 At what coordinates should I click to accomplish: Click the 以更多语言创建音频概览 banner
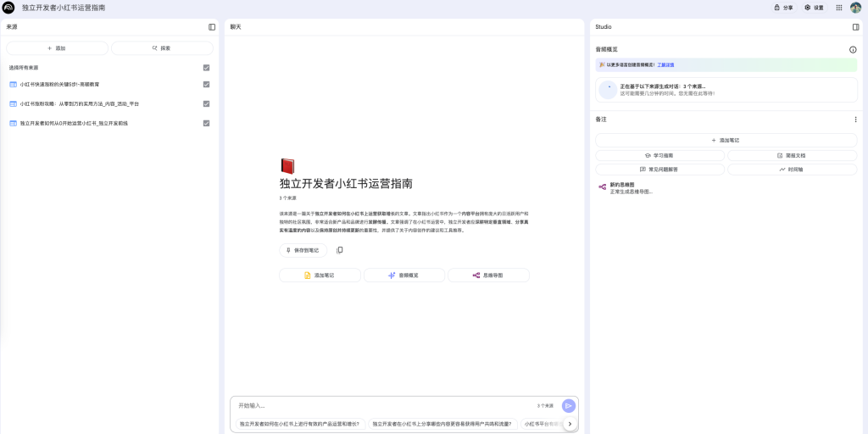click(726, 64)
